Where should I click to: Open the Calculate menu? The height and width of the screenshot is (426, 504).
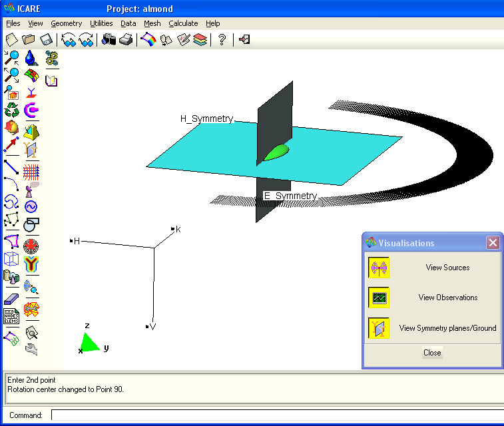coord(183,23)
